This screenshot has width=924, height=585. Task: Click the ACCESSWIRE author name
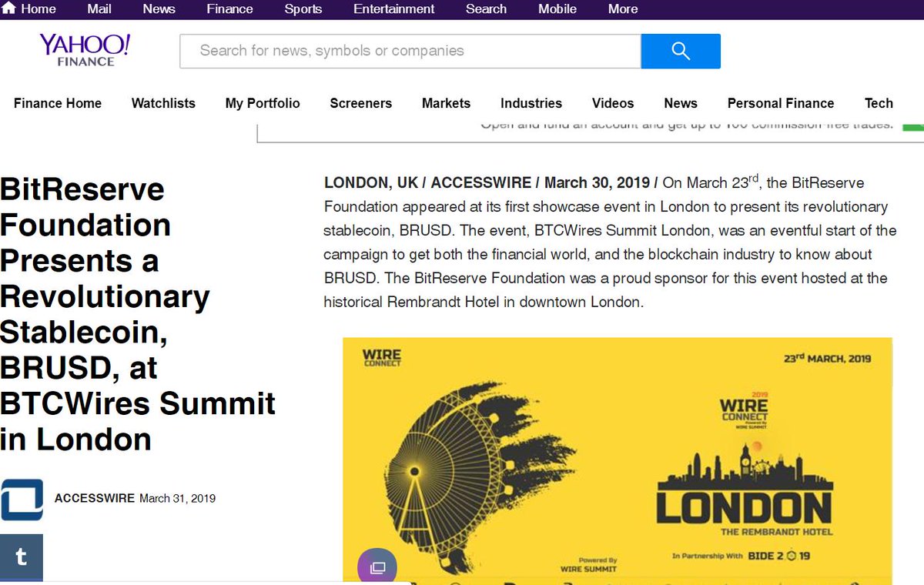pos(95,498)
